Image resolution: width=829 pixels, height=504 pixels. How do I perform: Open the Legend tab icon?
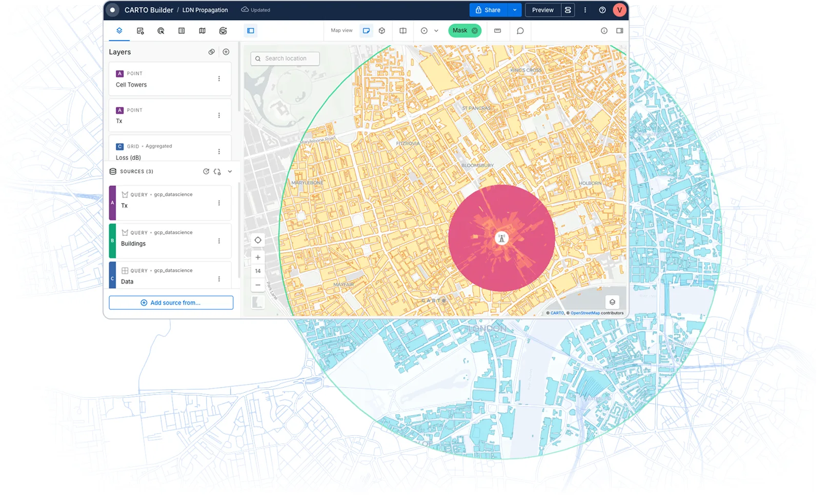click(181, 31)
